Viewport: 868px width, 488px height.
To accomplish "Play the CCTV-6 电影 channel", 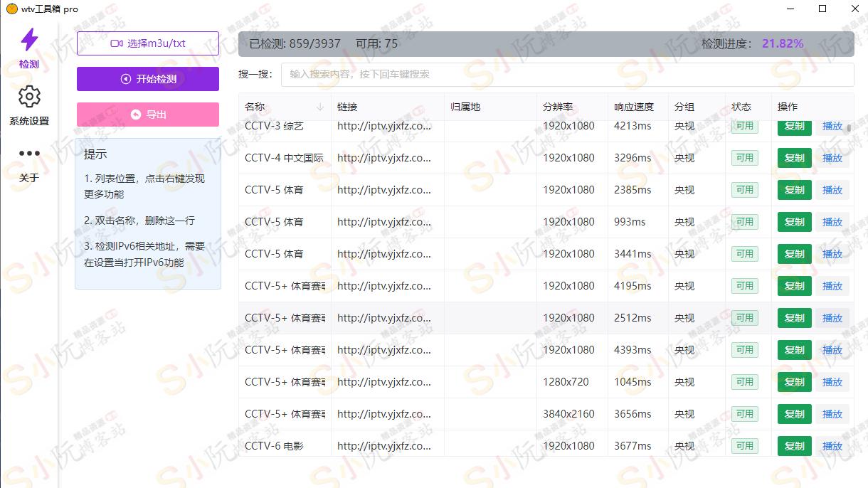I will pos(832,446).
